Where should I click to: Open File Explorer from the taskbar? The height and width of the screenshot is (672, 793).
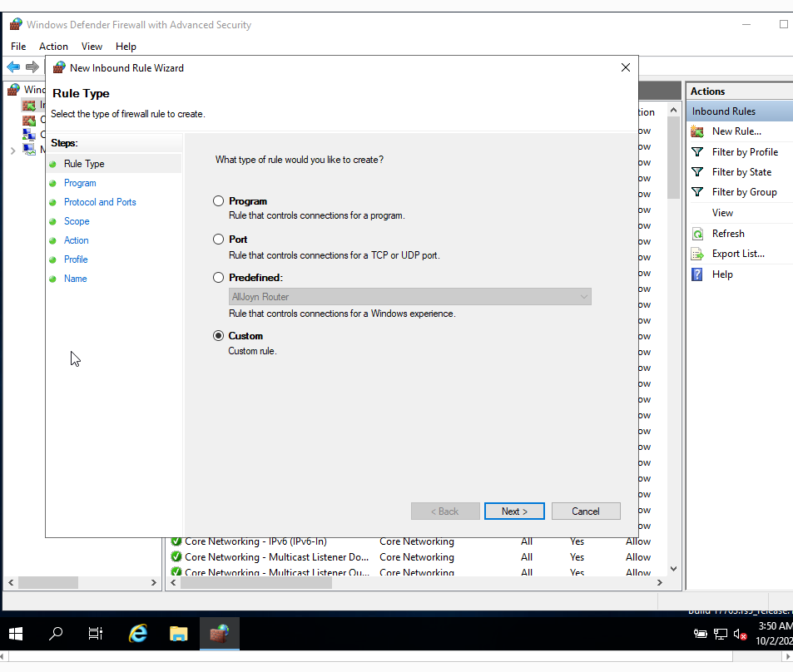coord(179,634)
